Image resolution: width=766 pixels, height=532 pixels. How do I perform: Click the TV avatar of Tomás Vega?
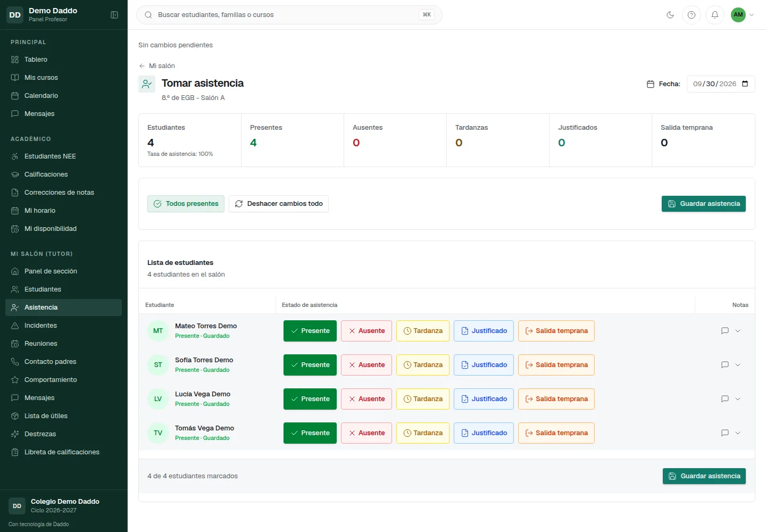click(158, 433)
